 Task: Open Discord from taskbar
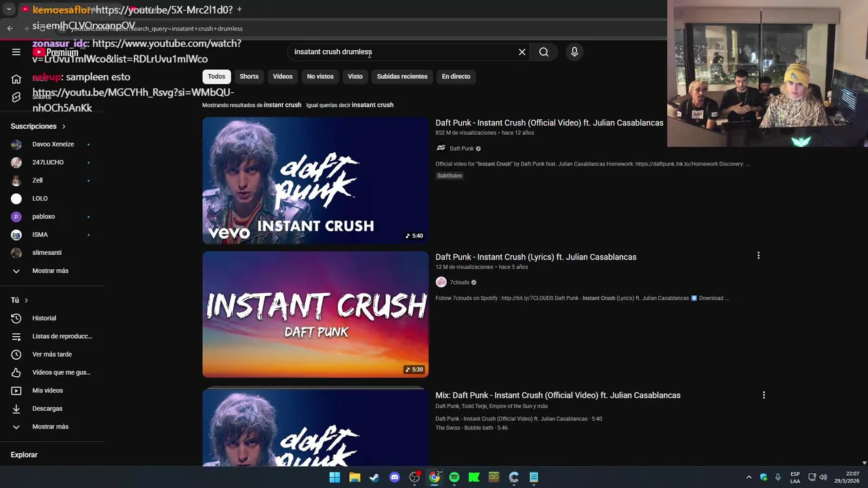coord(395,477)
